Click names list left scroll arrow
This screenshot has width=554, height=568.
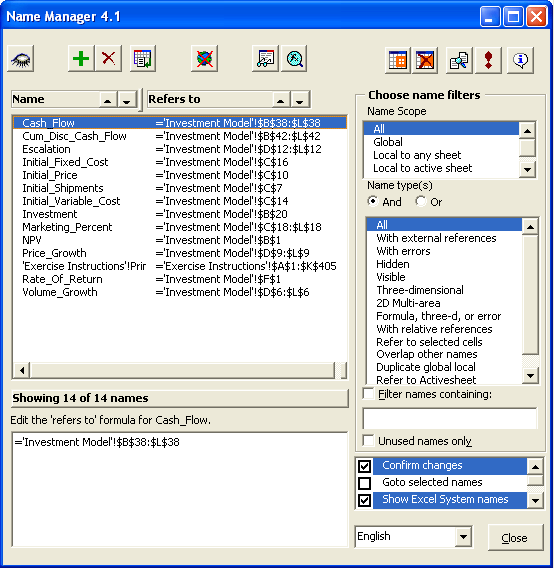pos(22,370)
